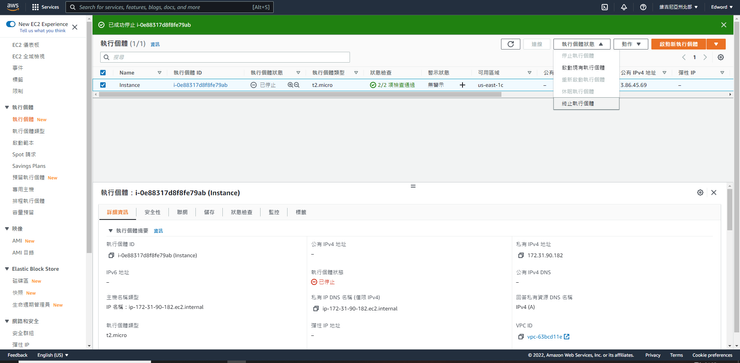Open the help question mark menu

tap(643, 7)
